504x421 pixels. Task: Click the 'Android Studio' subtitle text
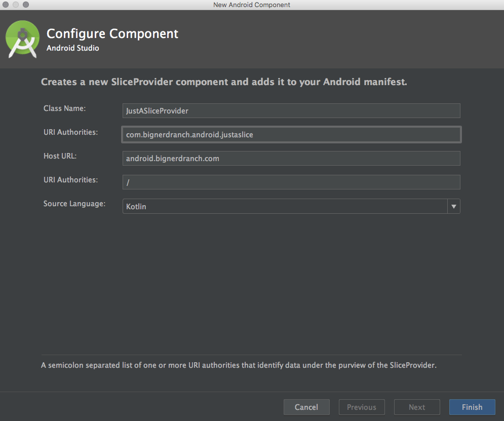click(72, 48)
